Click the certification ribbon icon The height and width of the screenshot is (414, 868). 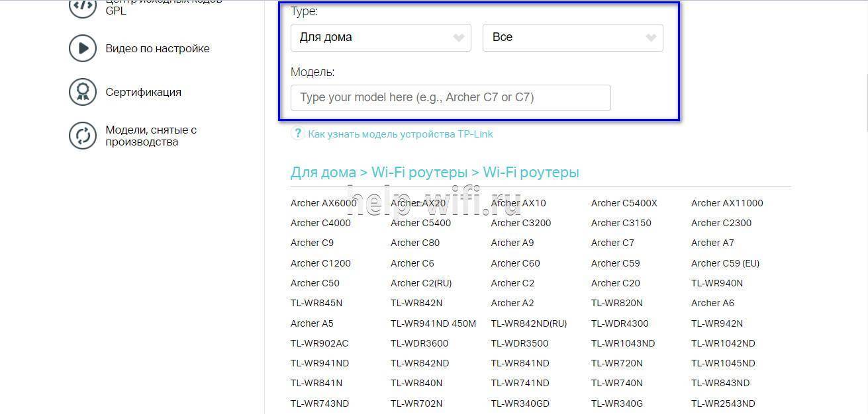(x=83, y=92)
